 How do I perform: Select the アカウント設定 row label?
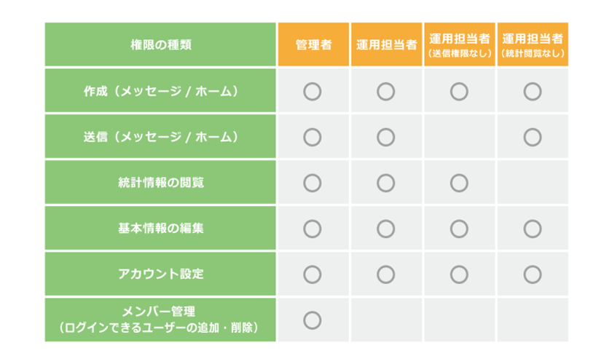coord(160,274)
